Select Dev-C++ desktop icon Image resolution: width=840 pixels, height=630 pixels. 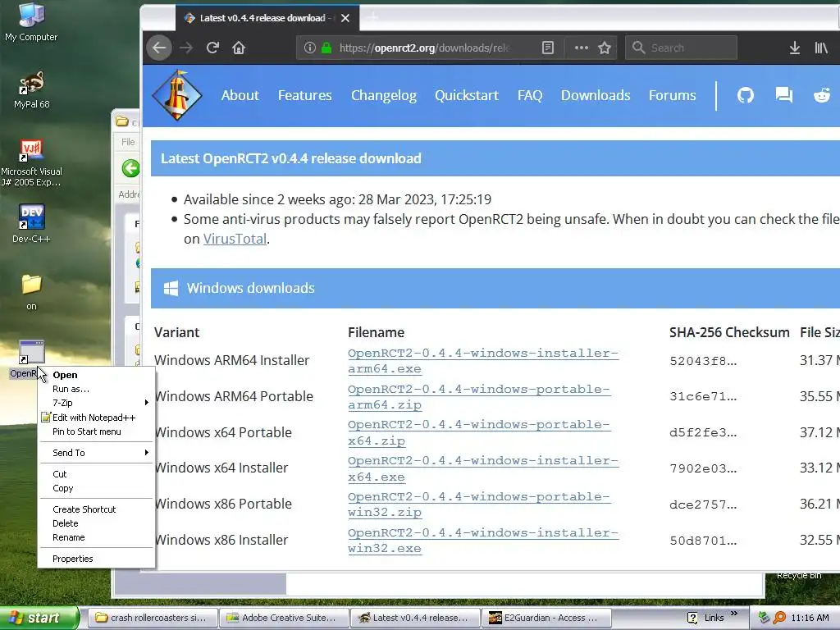click(x=31, y=223)
